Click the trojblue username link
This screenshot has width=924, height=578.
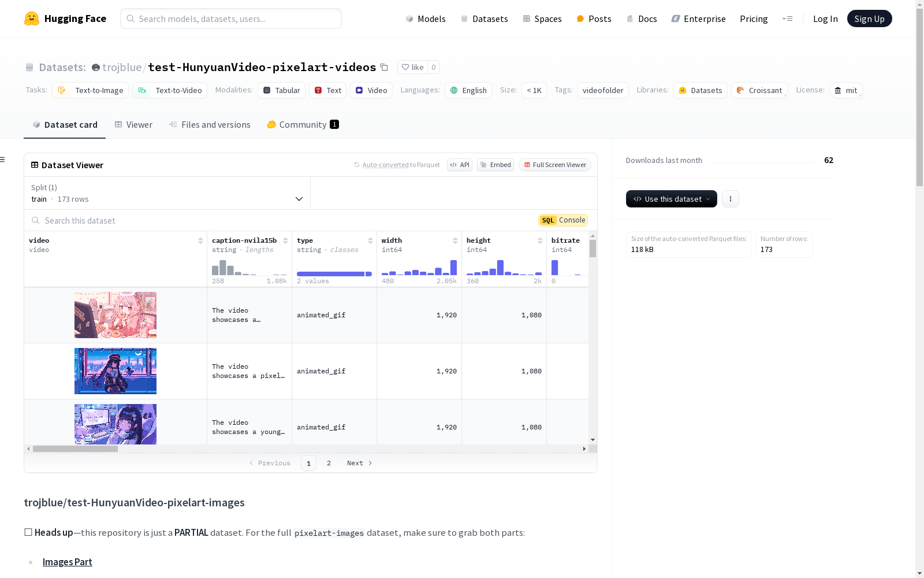(122, 67)
